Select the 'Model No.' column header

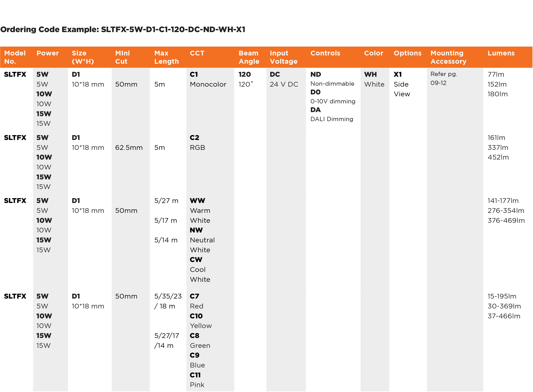[15, 57]
